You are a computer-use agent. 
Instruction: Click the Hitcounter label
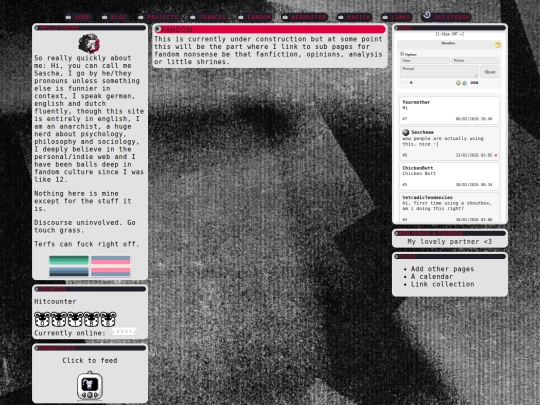(x=55, y=301)
